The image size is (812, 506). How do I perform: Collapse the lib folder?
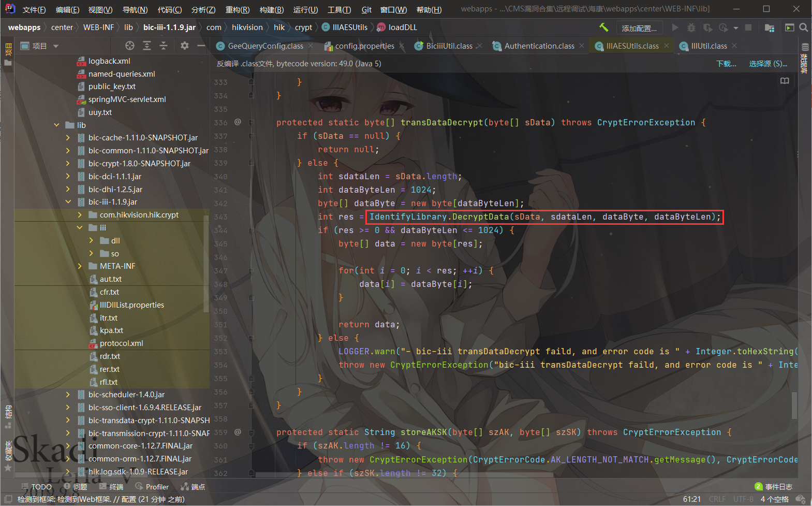56,125
